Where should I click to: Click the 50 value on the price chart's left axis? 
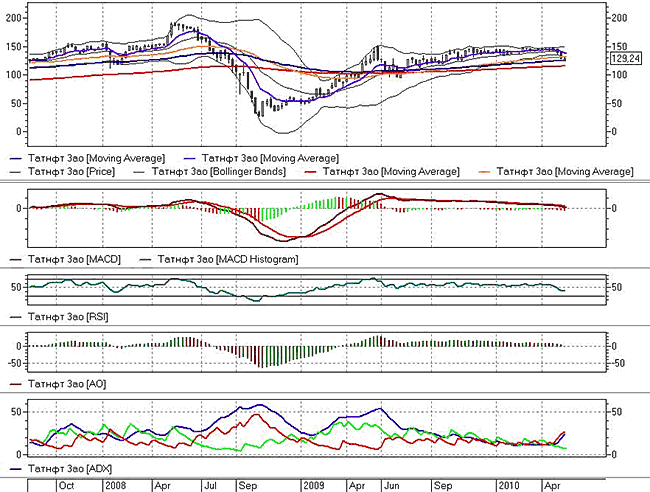(16, 104)
